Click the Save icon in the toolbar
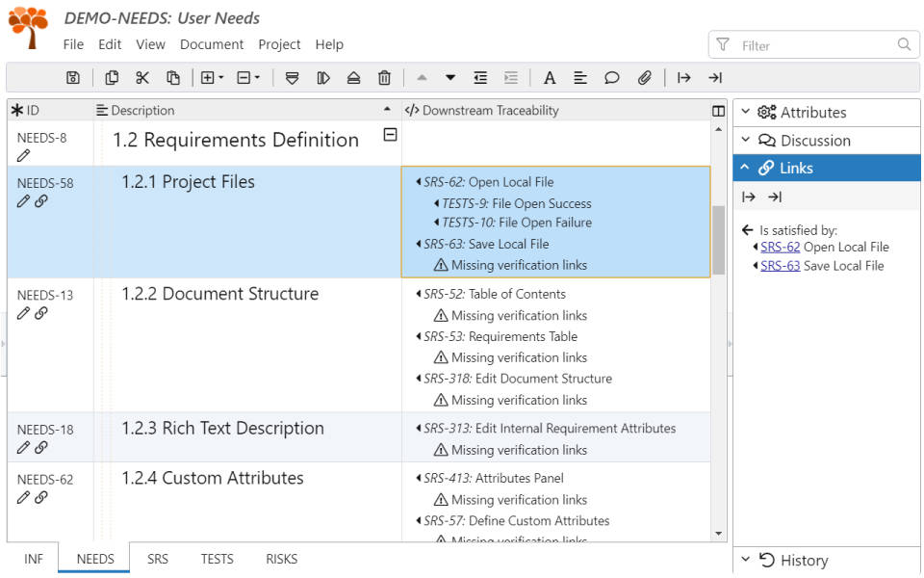This screenshot has height=578, width=924. tap(73, 78)
